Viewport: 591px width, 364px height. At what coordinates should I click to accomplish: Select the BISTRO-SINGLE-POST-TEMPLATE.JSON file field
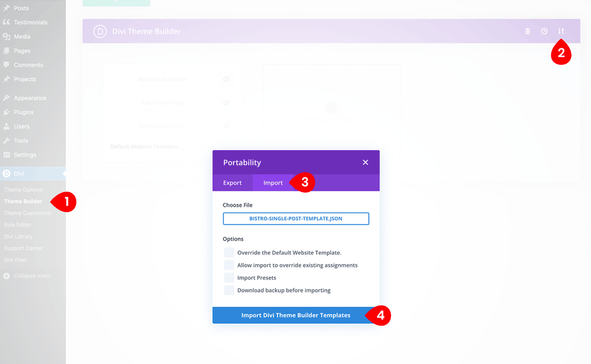[295, 219]
